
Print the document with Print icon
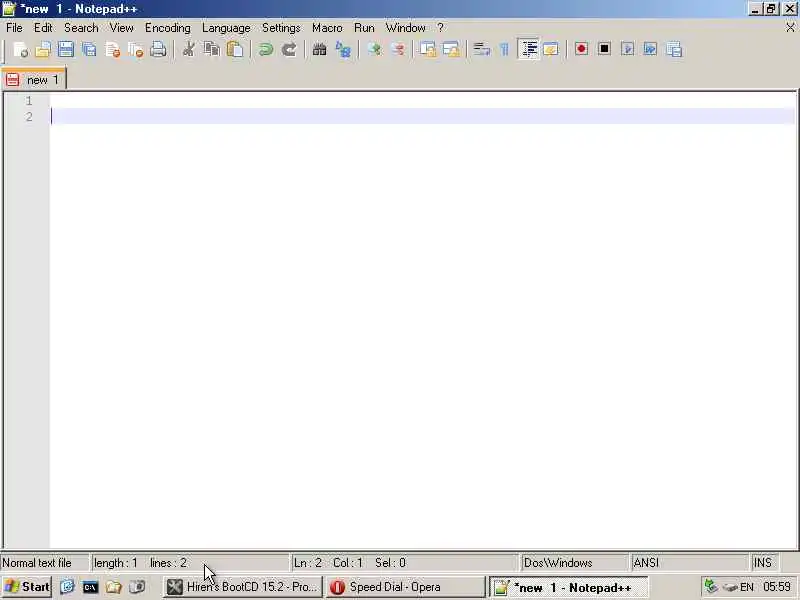(x=158, y=49)
